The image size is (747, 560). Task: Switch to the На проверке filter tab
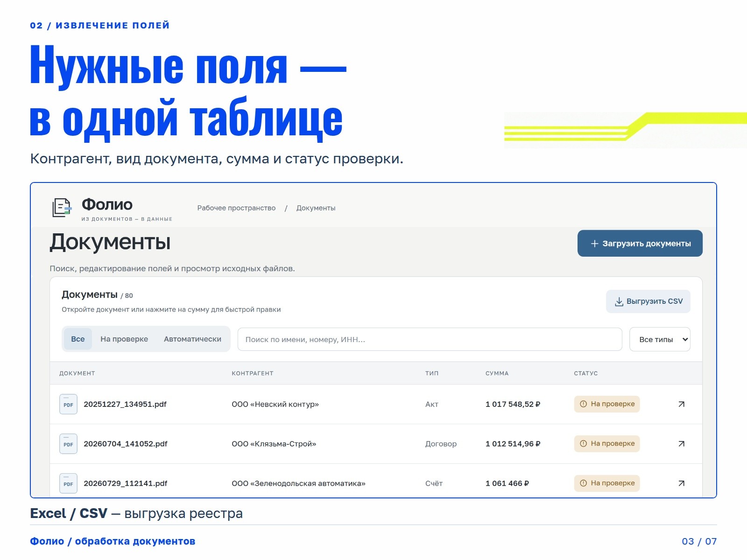(x=124, y=339)
